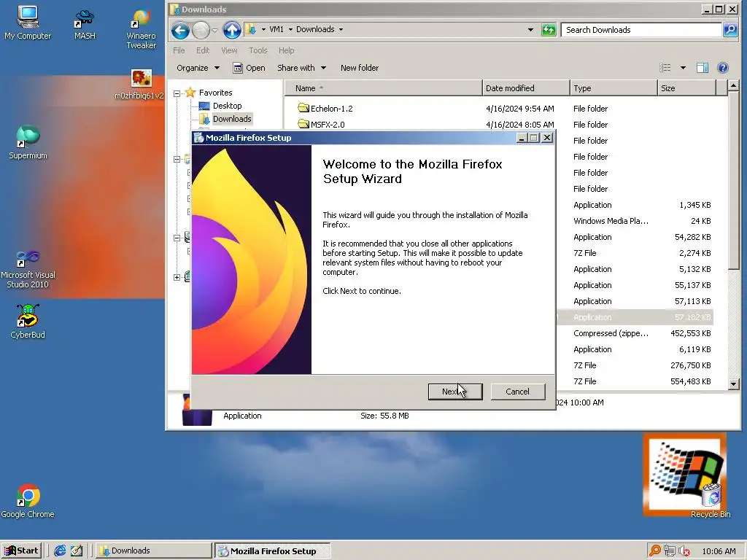The image size is (747, 560).
Task: Click in the Search Downloads field
Action: (x=641, y=29)
